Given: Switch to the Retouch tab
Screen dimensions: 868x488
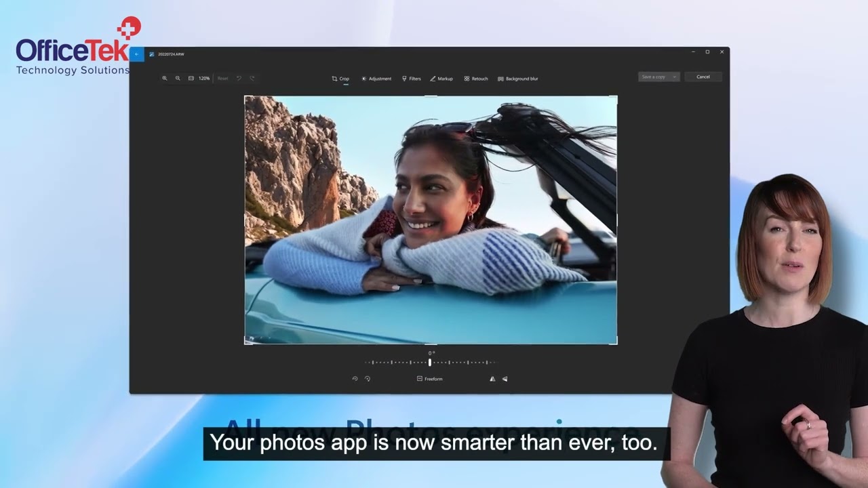Looking at the screenshot, I should 476,79.
